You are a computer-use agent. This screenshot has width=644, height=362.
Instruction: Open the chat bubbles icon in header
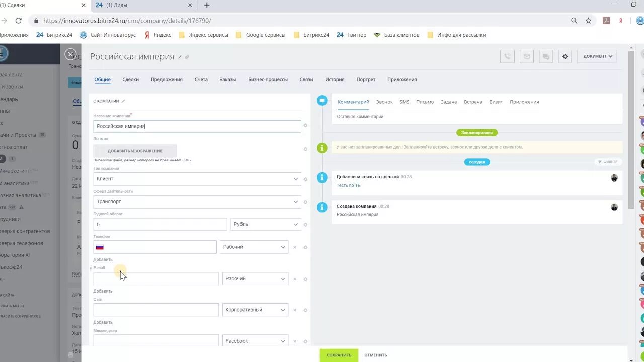546,56
